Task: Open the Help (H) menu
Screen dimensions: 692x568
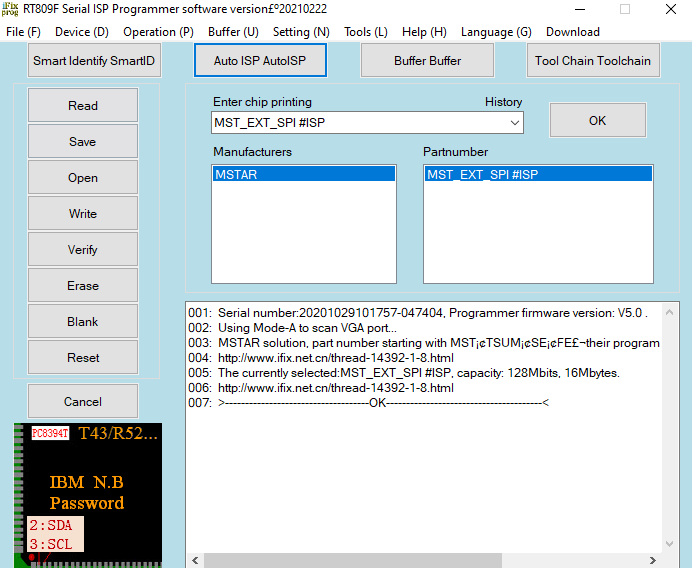Action: pyautogui.click(x=424, y=32)
